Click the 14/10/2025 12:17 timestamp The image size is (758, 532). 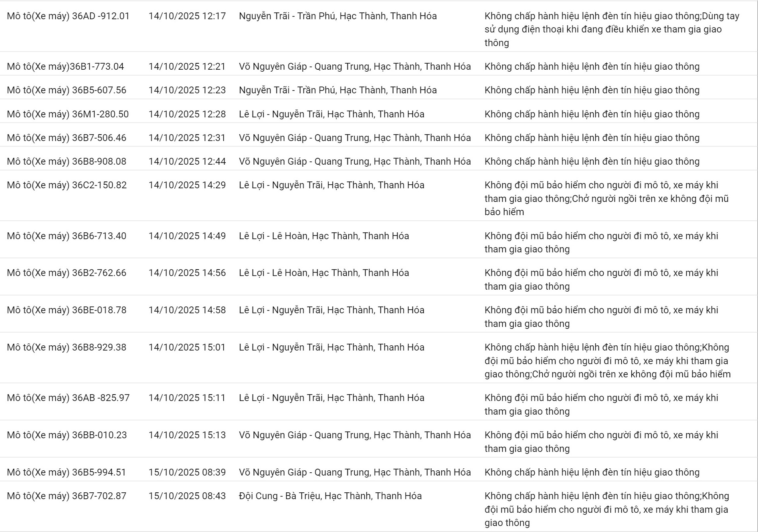tap(187, 16)
